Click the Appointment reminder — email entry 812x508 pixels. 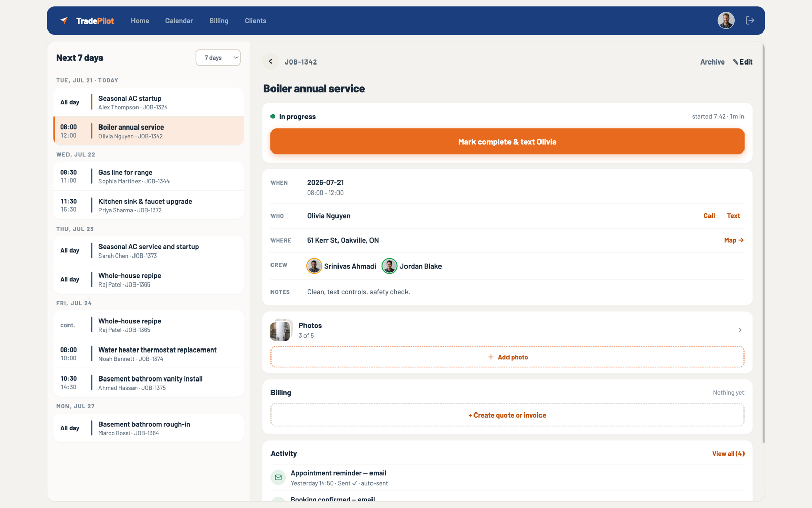[507, 478]
